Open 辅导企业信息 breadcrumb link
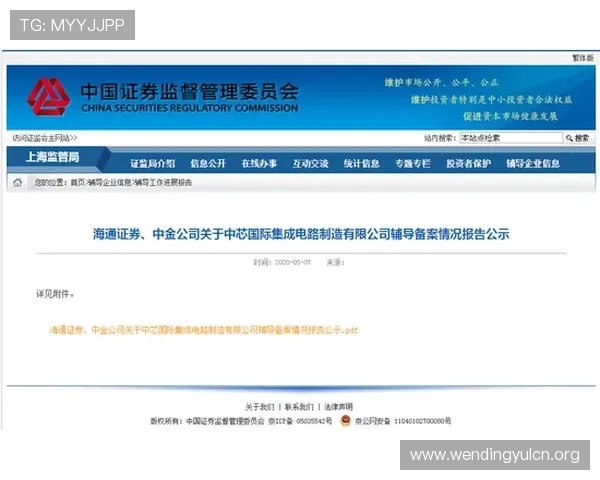 coord(109,183)
